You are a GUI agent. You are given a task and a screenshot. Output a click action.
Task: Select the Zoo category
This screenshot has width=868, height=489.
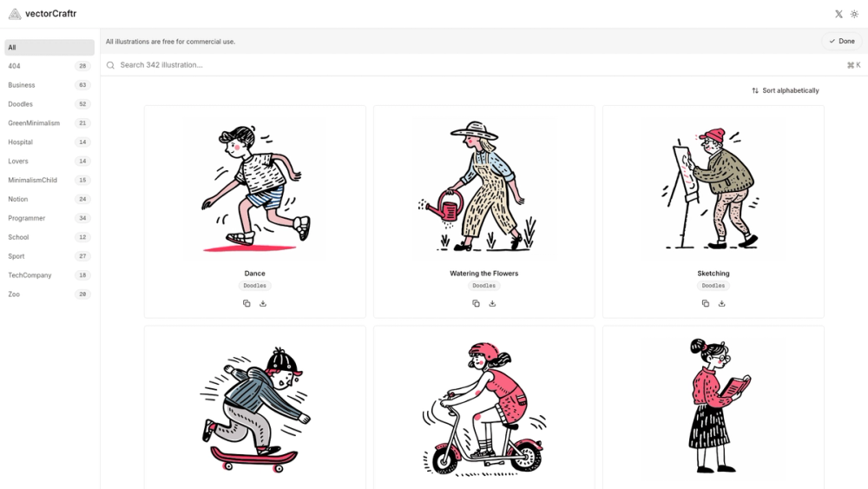click(x=49, y=294)
